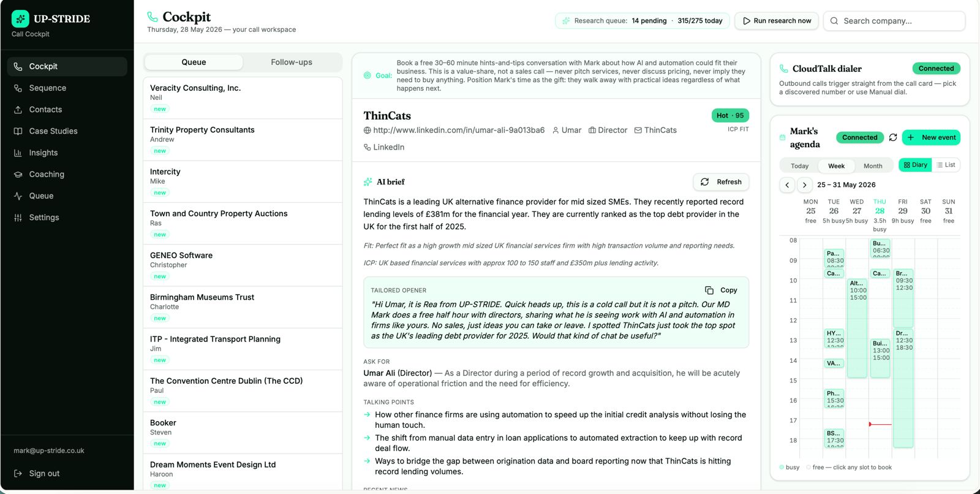Open Settings sliders icon in sidebar
Screen dimensions: 980x494
pos(18,218)
